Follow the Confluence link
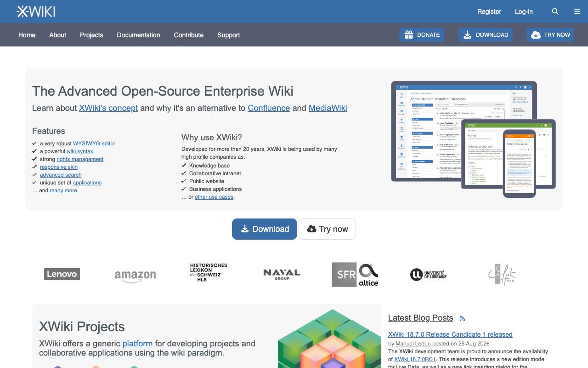 coord(269,108)
